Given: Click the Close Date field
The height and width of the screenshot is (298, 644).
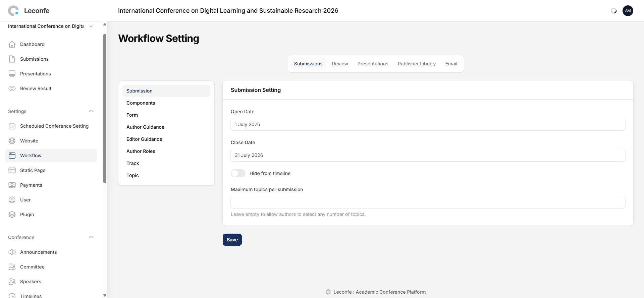Looking at the screenshot, I should point(428,155).
